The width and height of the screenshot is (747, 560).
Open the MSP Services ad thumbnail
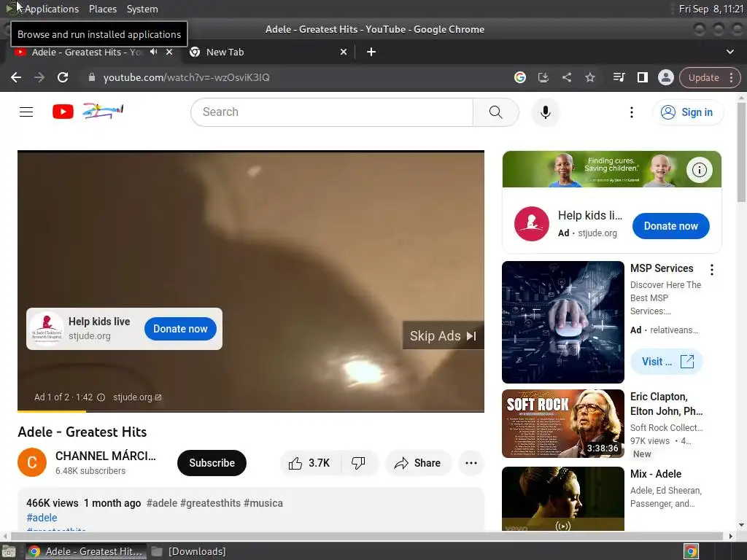[562, 322]
